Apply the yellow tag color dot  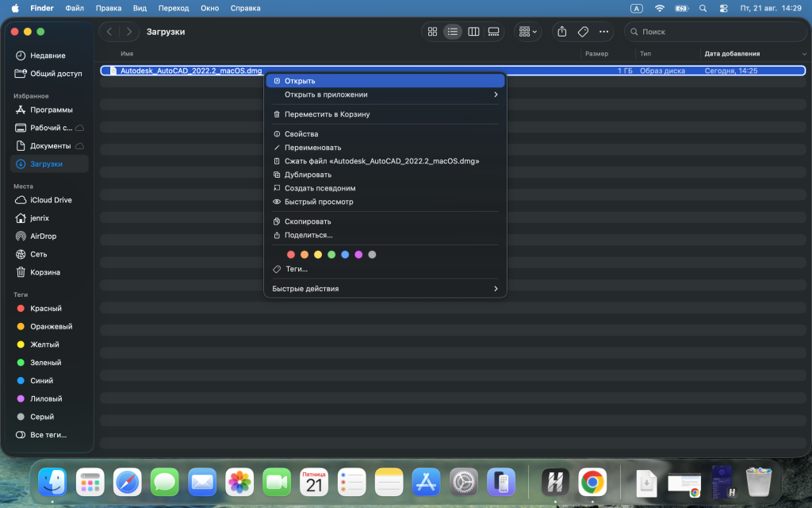pos(318,255)
